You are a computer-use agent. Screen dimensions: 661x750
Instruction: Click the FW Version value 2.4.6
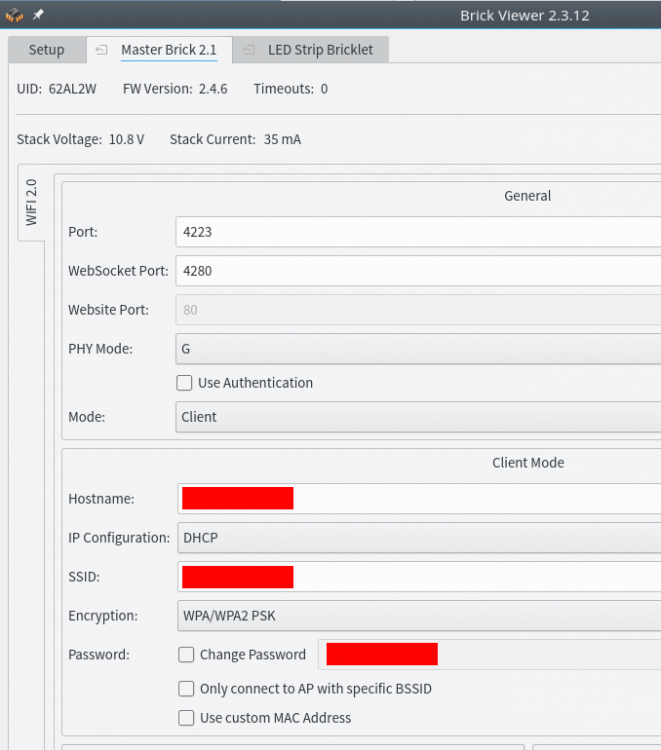(213, 89)
